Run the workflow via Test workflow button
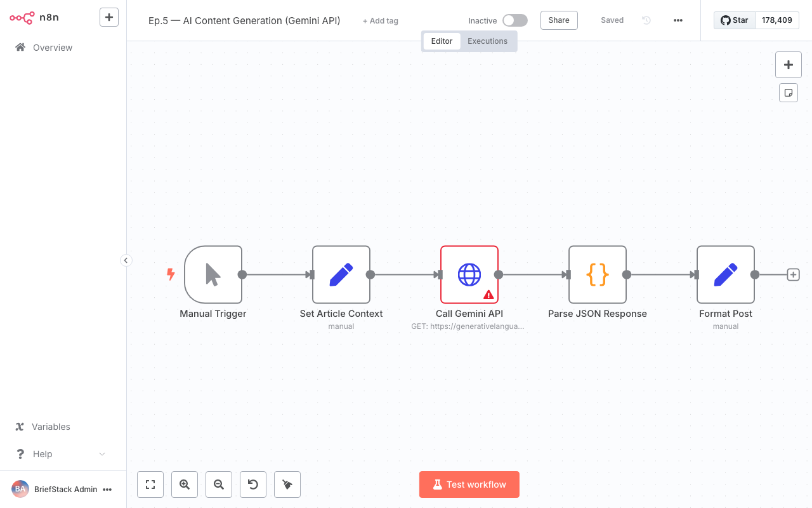 (469, 485)
